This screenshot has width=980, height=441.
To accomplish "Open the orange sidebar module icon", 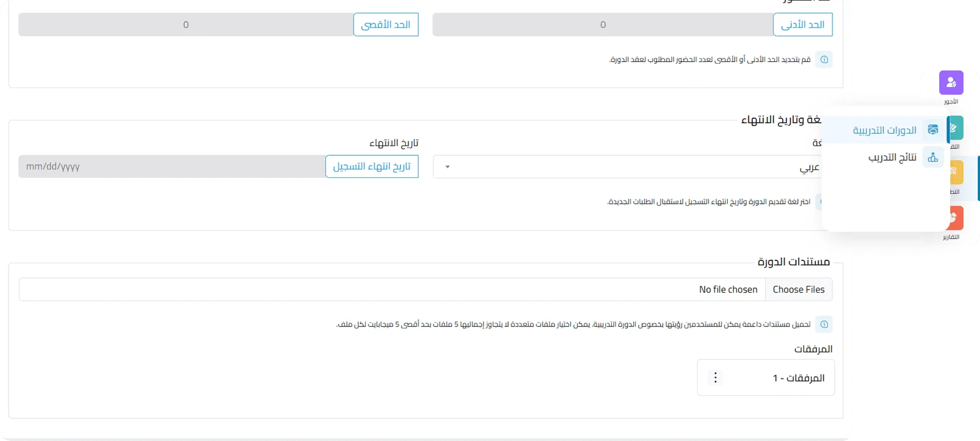I will pyautogui.click(x=957, y=173).
